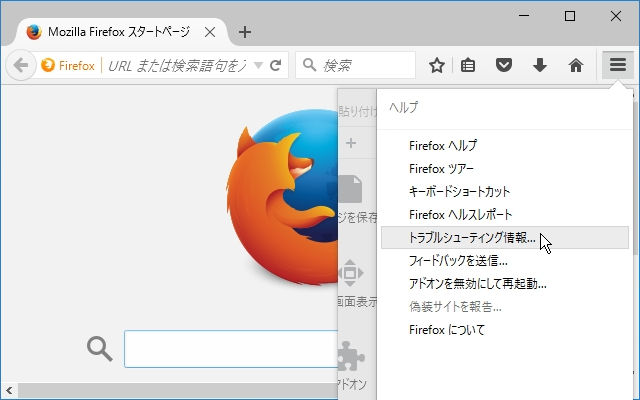Click the reload icon in the URL bar
Viewport: 640px width, 400px height.
click(276, 65)
